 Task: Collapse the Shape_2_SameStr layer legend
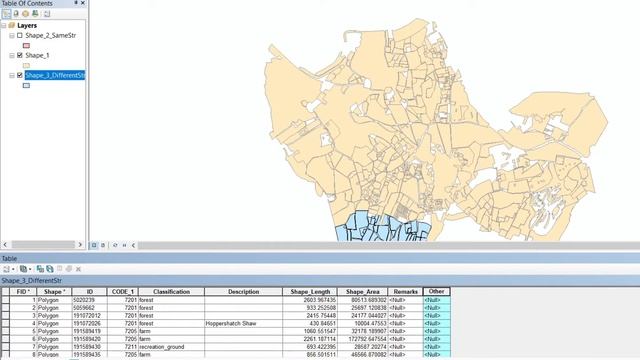tap(12, 36)
